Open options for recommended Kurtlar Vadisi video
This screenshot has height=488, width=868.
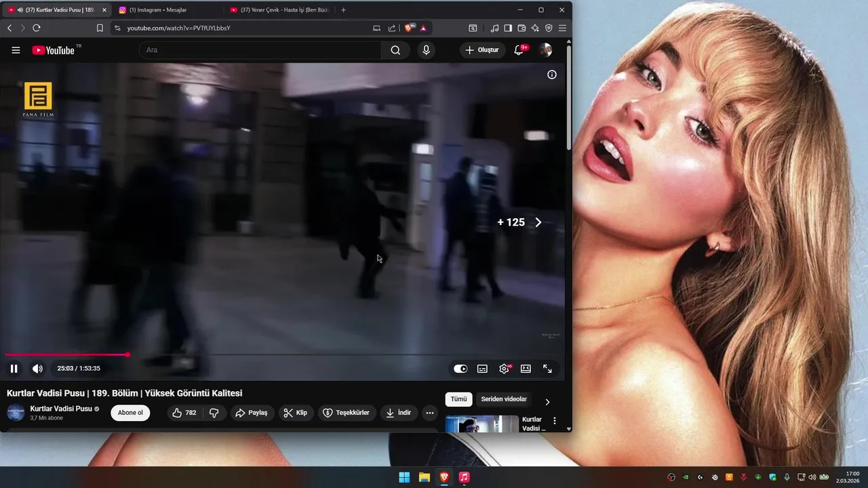pyautogui.click(x=555, y=421)
